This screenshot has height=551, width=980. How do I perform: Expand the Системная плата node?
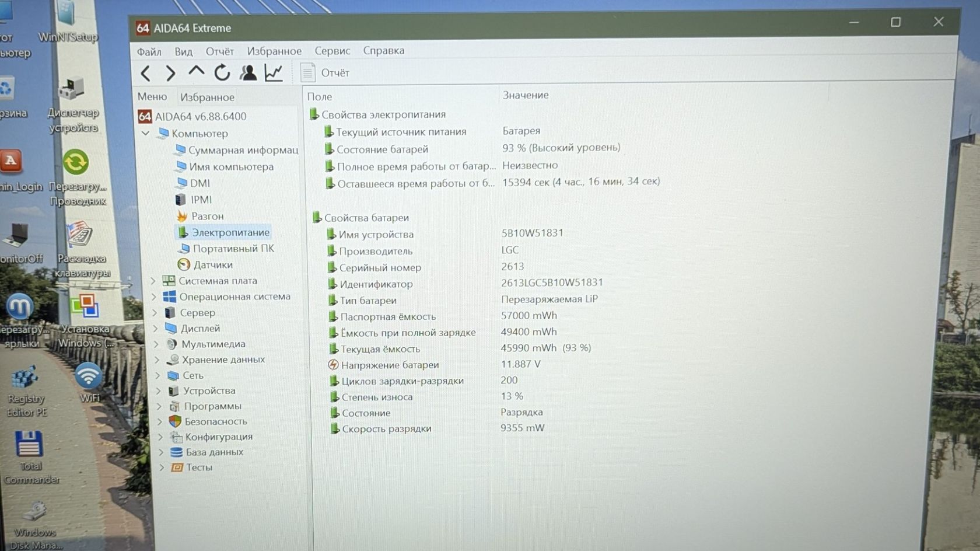coord(153,281)
